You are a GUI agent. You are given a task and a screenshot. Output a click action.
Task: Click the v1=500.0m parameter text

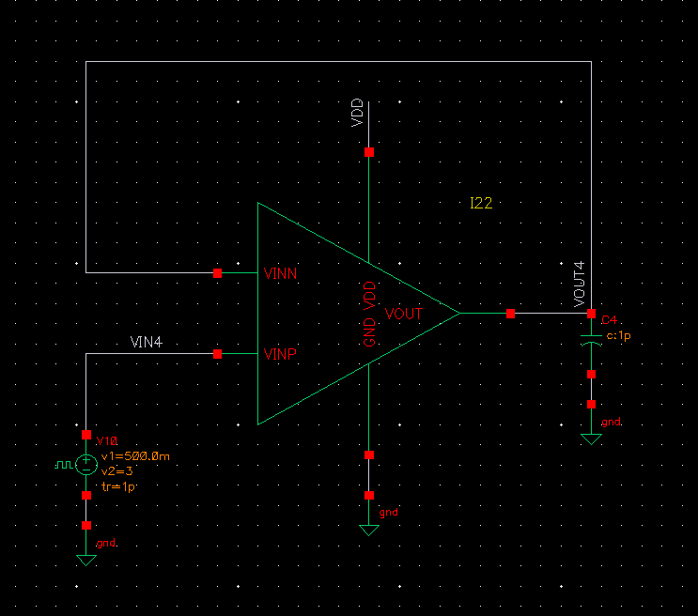(x=135, y=456)
